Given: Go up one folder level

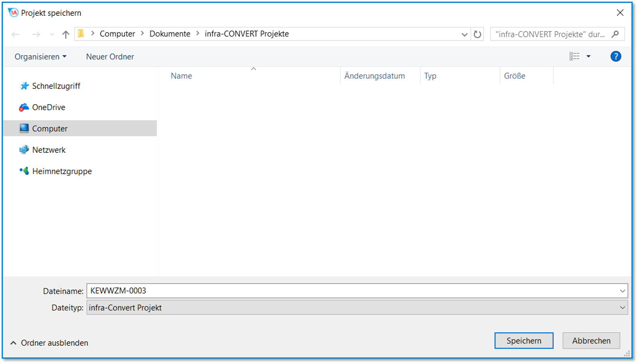Looking at the screenshot, I should click(66, 34).
